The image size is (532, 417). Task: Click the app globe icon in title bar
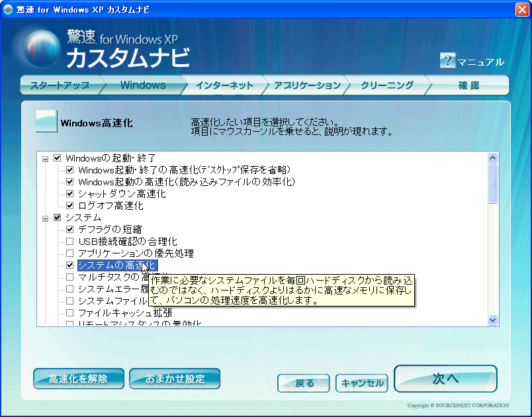[x=8, y=9]
